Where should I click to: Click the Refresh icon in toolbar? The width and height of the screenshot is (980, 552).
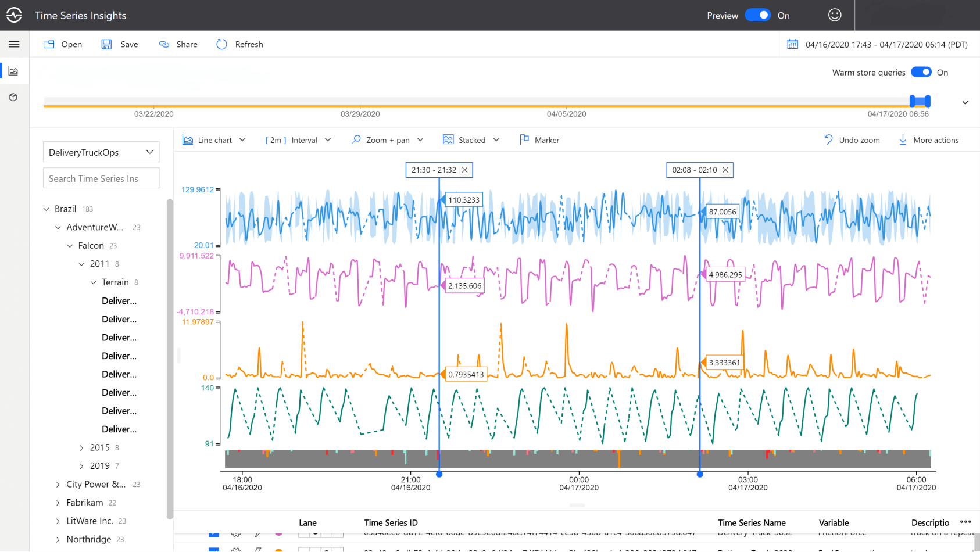[221, 44]
